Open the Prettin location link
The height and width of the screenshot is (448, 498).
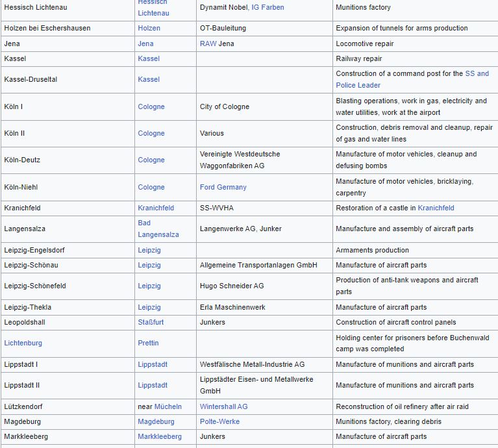(x=148, y=343)
